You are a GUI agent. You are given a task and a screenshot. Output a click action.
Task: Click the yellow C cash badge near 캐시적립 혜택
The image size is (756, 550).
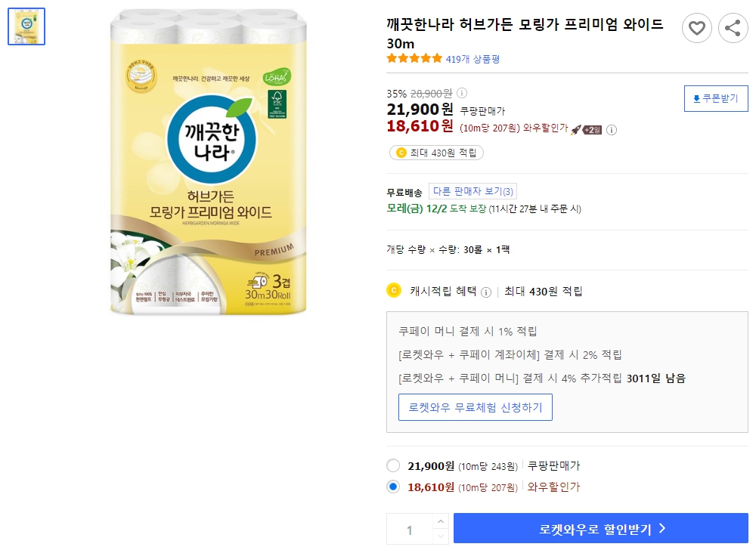pos(393,289)
